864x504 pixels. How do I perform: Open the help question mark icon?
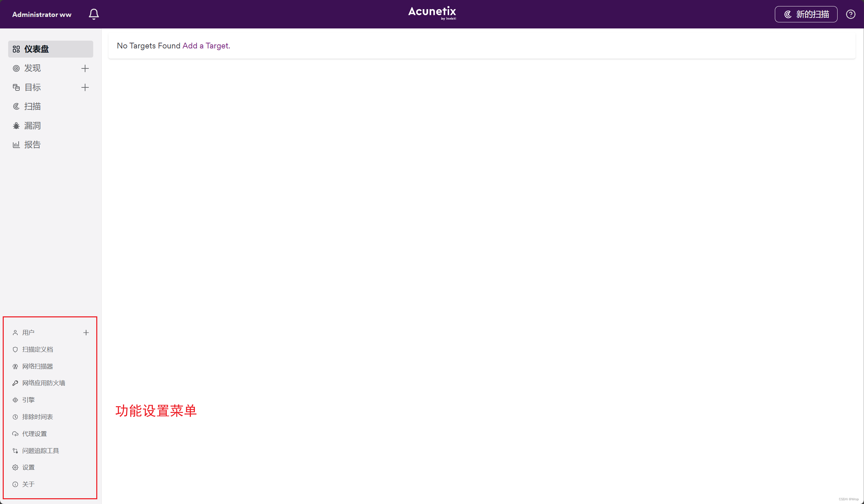pos(850,14)
